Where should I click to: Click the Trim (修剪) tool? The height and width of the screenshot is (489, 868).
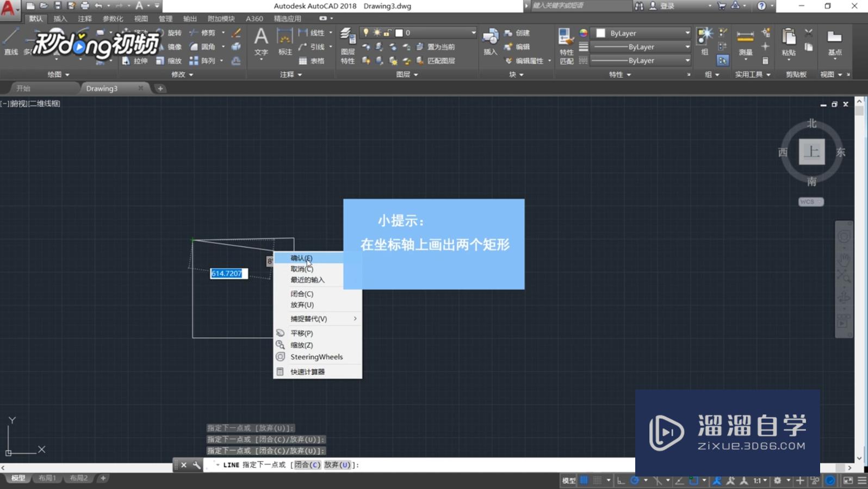[203, 33]
